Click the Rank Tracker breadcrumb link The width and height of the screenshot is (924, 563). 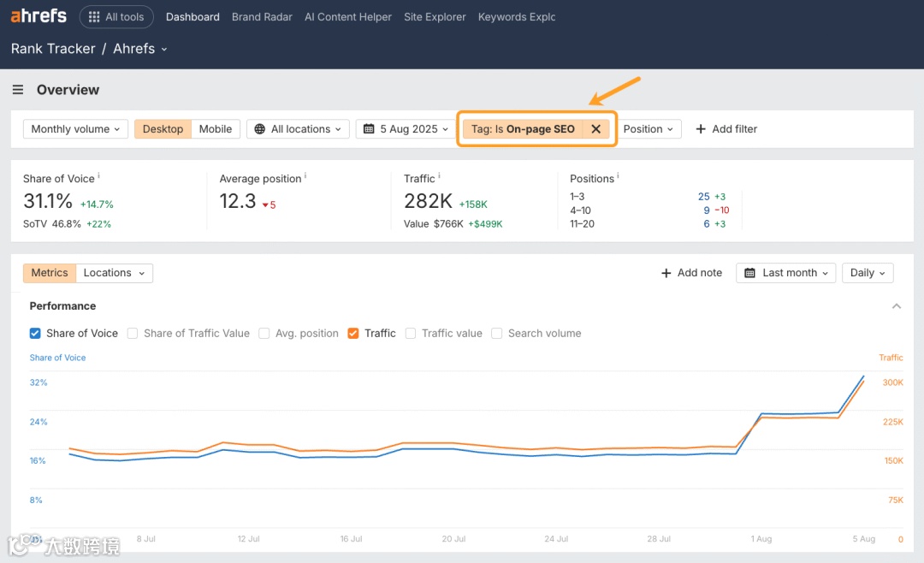point(52,49)
